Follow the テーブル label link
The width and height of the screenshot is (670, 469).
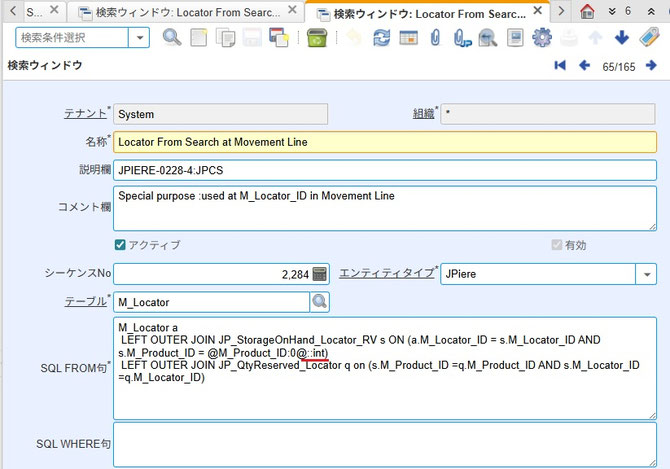click(85, 302)
